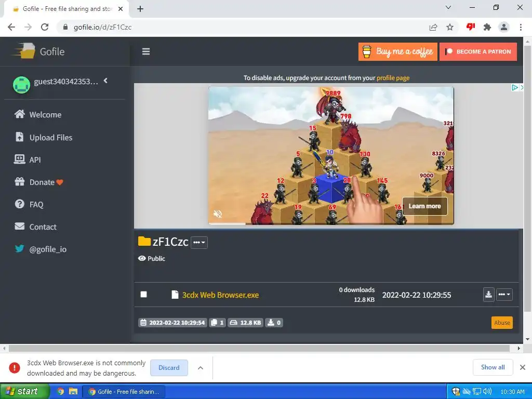Click the Public visibility eye icon
532x399 pixels.
pyautogui.click(x=142, y=259)
